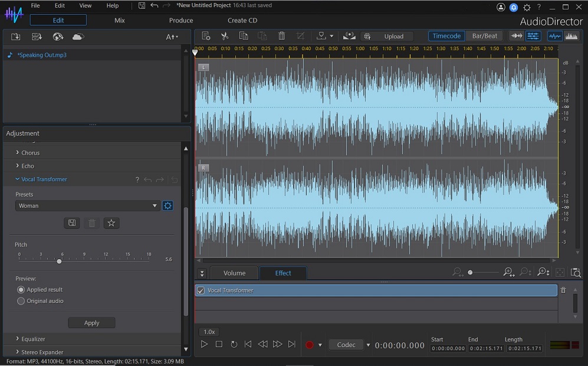The height and width of the screenshot is (366, 588).
Task: Open the View menu
Action: (x=85, y=5)
